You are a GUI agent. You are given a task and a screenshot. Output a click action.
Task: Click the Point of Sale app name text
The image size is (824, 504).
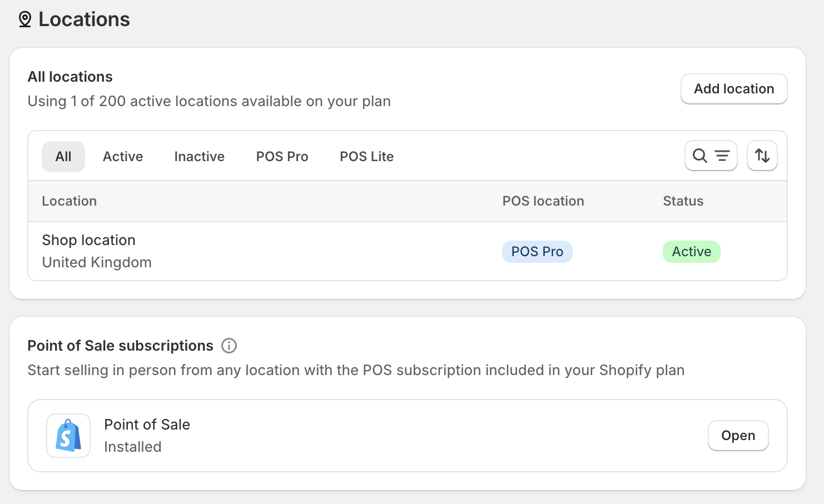[x=147, y=425]
